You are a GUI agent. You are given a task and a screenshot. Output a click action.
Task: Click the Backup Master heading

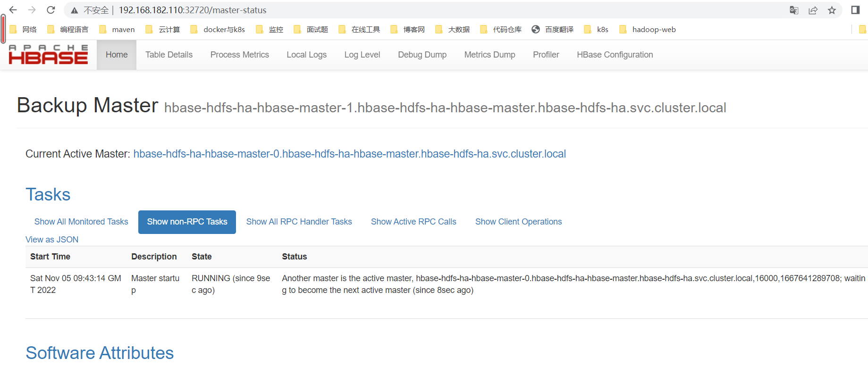point(87,105)
